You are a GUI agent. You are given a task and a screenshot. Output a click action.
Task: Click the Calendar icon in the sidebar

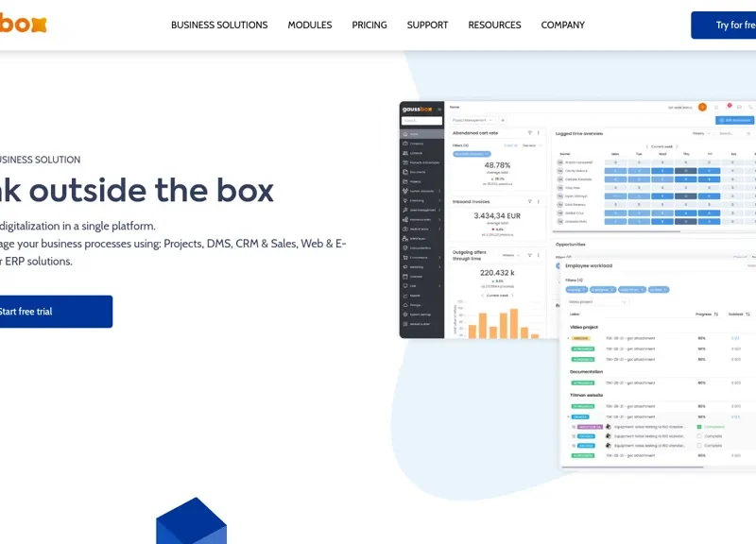pyautogui.click(x=404, y=276)
